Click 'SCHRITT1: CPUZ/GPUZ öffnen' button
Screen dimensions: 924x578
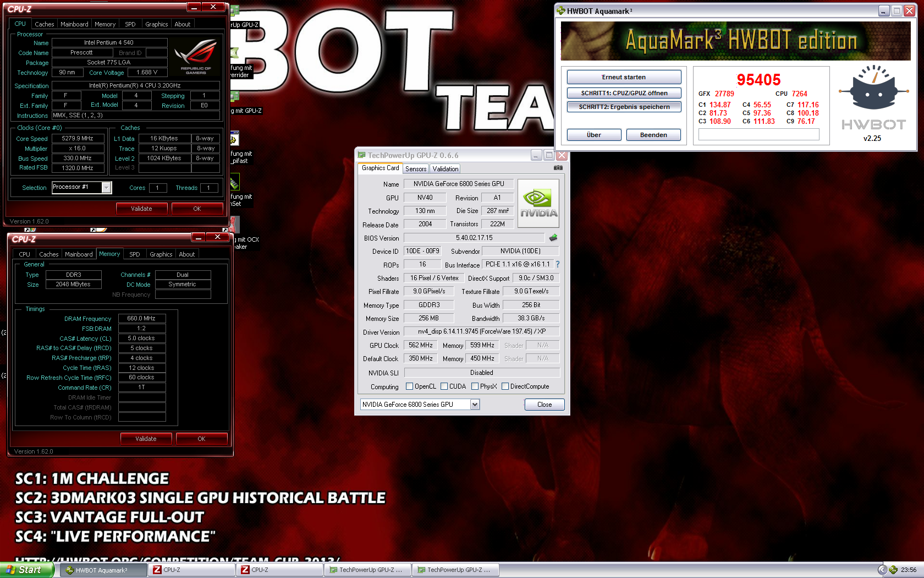[x=624, y=93]
